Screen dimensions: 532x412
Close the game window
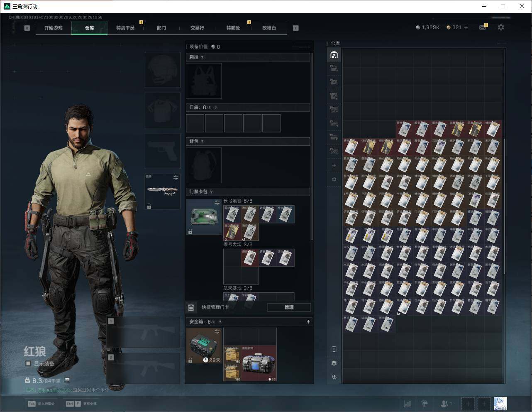[522, 6]
